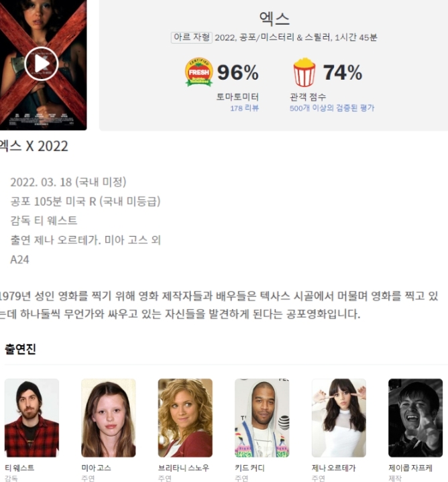Select Ti West's cast photo
Image resolution: width=448 pixels, height=482 pixels.
point(32,418)
